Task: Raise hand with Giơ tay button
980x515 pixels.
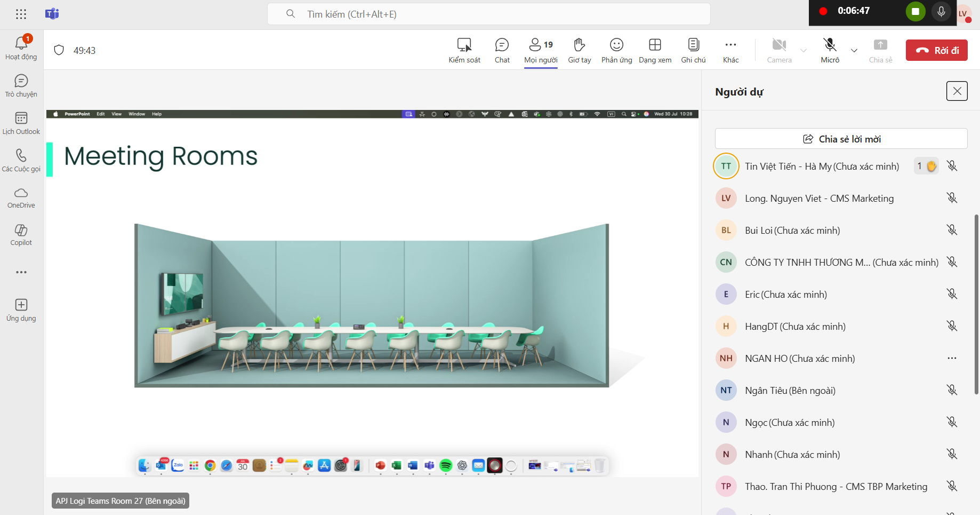Action: click(x=579, y=51)
